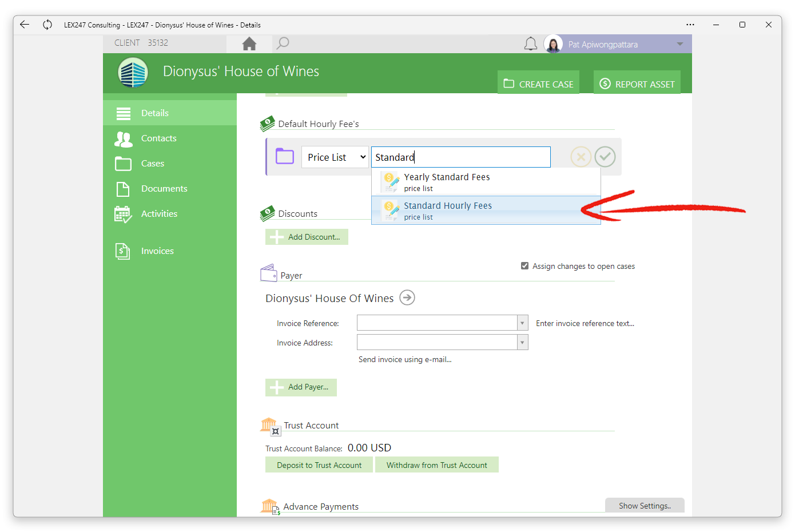Open the Price List type dropdown

[x=335, y=157]
